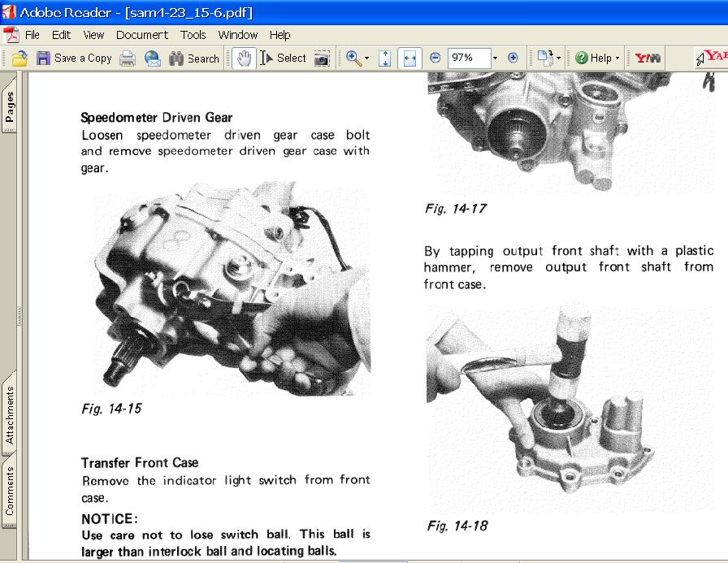The width and height of the screenshot is (728, 563).
Task: Click the 97% zoom percentage field
Action: point(467,58)
